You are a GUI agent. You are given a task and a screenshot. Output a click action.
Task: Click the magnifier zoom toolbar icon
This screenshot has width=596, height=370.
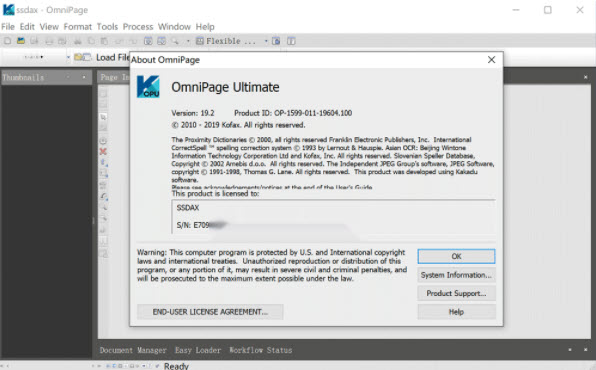coord(175,41)
